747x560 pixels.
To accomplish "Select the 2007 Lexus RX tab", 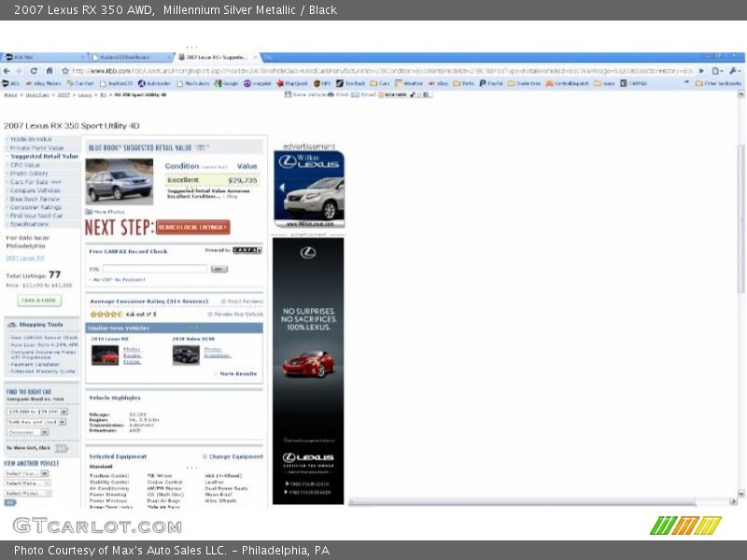I will click(x=216, y=57).
